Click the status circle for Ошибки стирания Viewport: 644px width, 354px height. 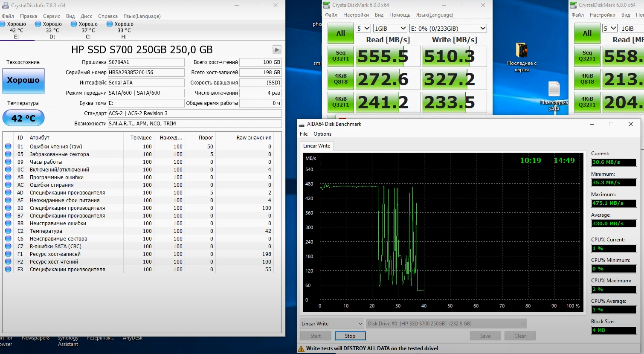pyautogui.click(x=8, y=185)
